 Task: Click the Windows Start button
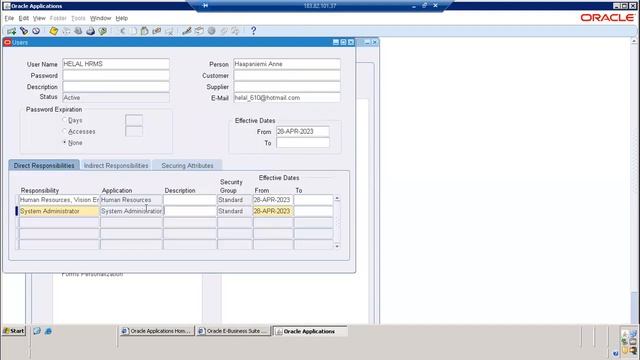click(14, 331)
